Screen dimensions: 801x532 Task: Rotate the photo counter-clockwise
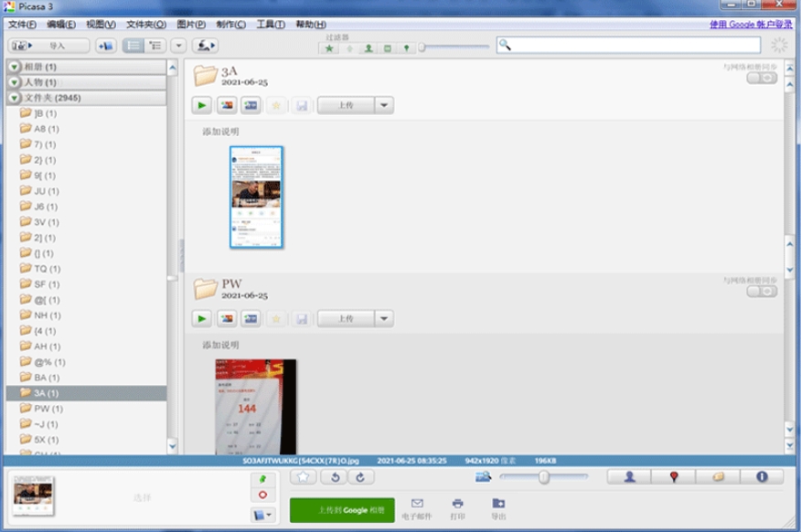coord(336,477)
